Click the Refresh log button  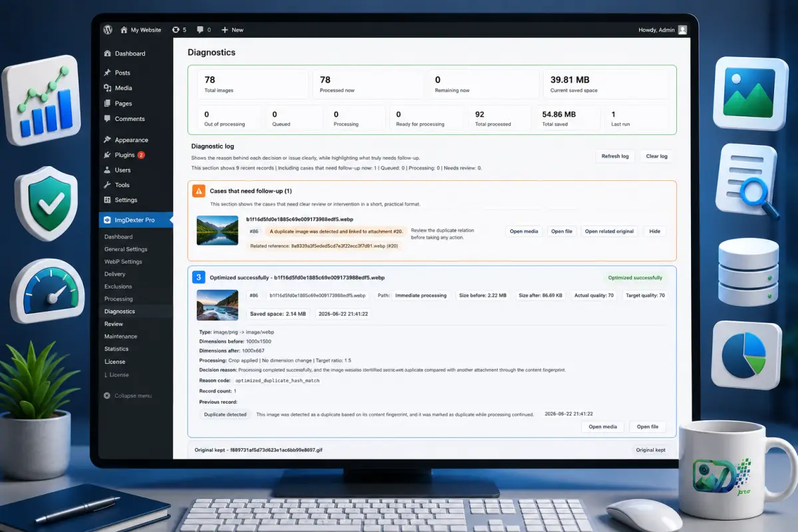pyautogui.click(x=615, y=156)
